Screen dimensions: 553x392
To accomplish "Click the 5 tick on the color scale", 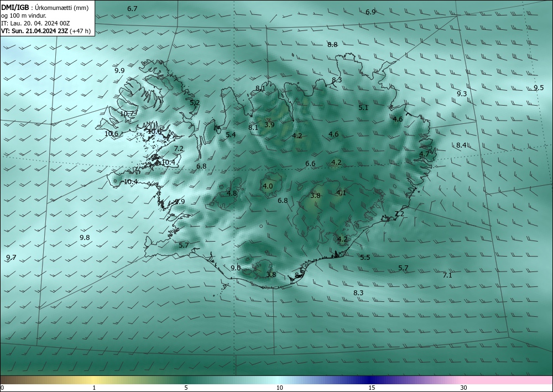I will click(186, 388).
